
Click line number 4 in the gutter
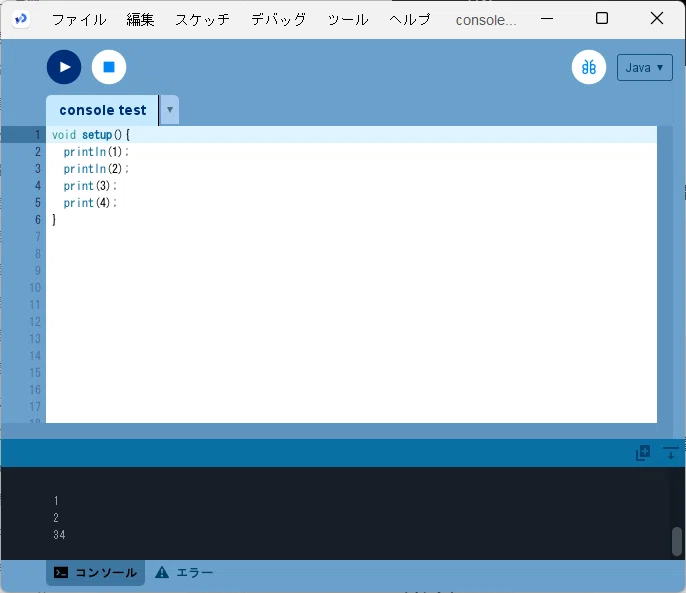[x=38, y=186]
